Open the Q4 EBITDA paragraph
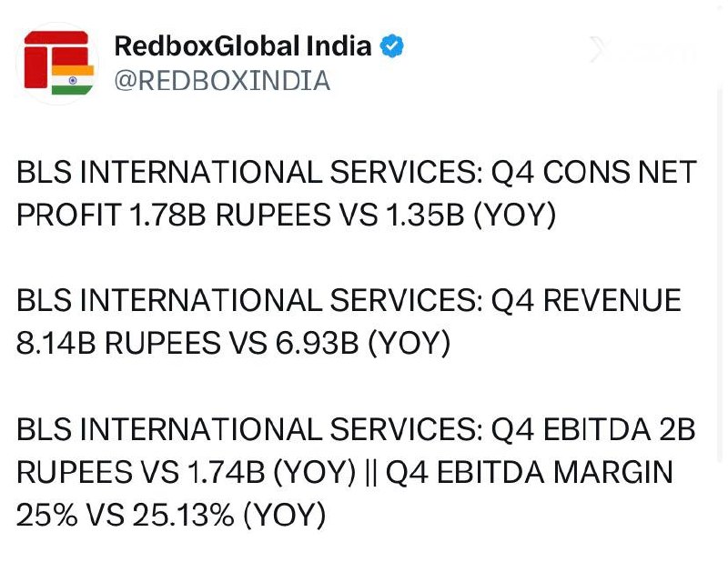The height and width of the screenshot is (562, 728). pos(356,472)
